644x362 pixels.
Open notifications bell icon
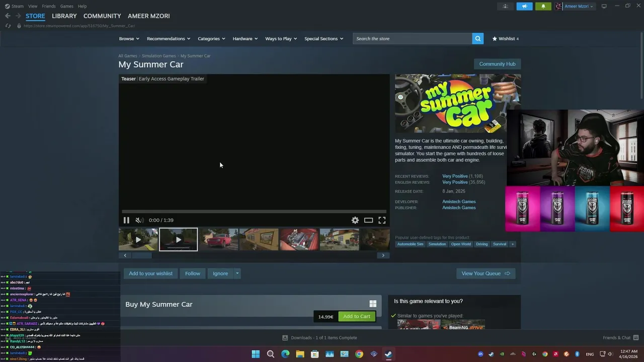543,6
